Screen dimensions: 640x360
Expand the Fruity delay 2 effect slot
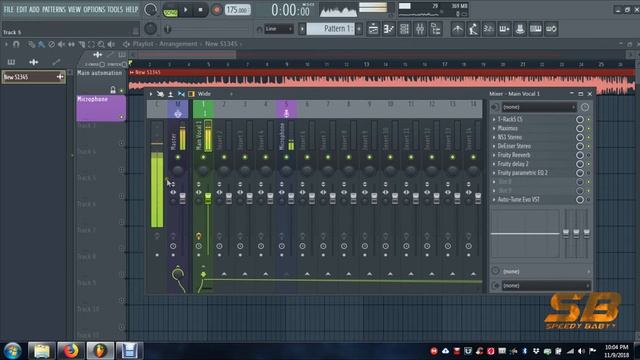tap(494, 164)
